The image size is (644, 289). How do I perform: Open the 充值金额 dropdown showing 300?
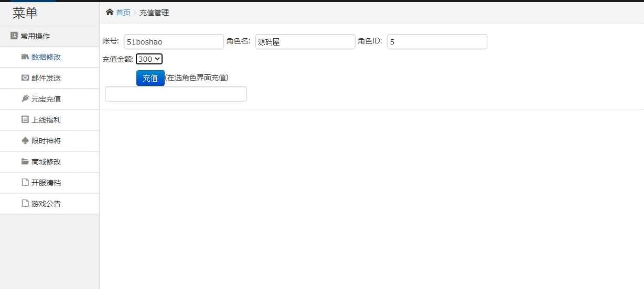coord(149,59)
